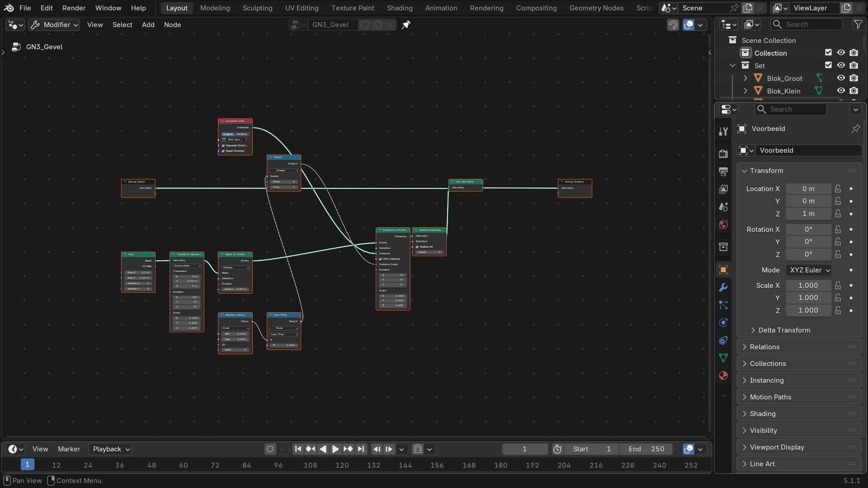The height and width of the screenshot is (488, 868).
Task: Toggle the Snap magnet icon in node editor
Action: tap(673, 25)
